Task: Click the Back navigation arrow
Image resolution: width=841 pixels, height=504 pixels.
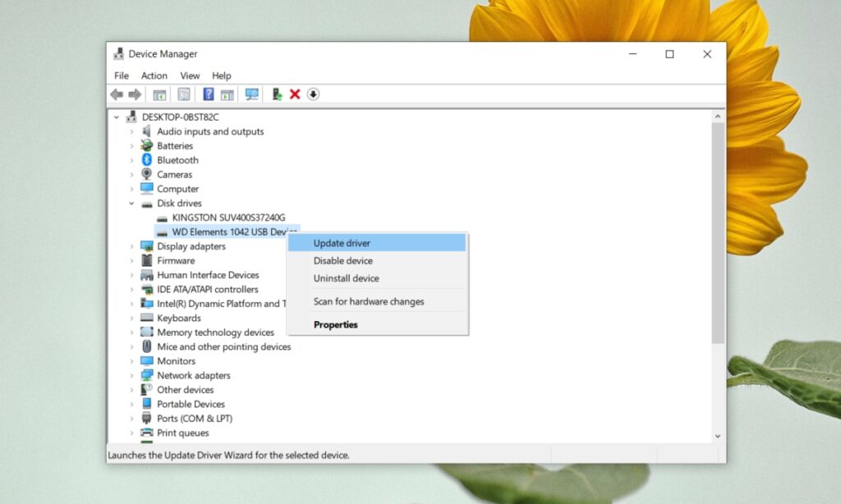Action: [x=116, y=94]
